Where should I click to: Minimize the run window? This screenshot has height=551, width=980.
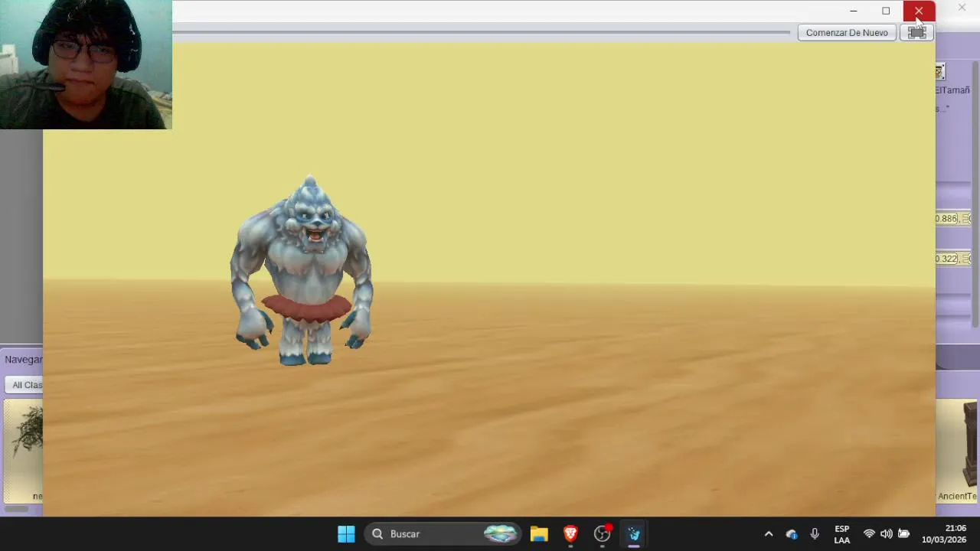pyautogui.click(x=853, y=11)
